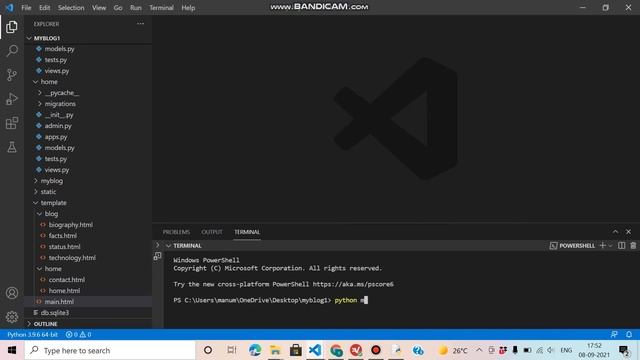Open the Manage gear settings icon
The image size is (640, 360).
12,317
